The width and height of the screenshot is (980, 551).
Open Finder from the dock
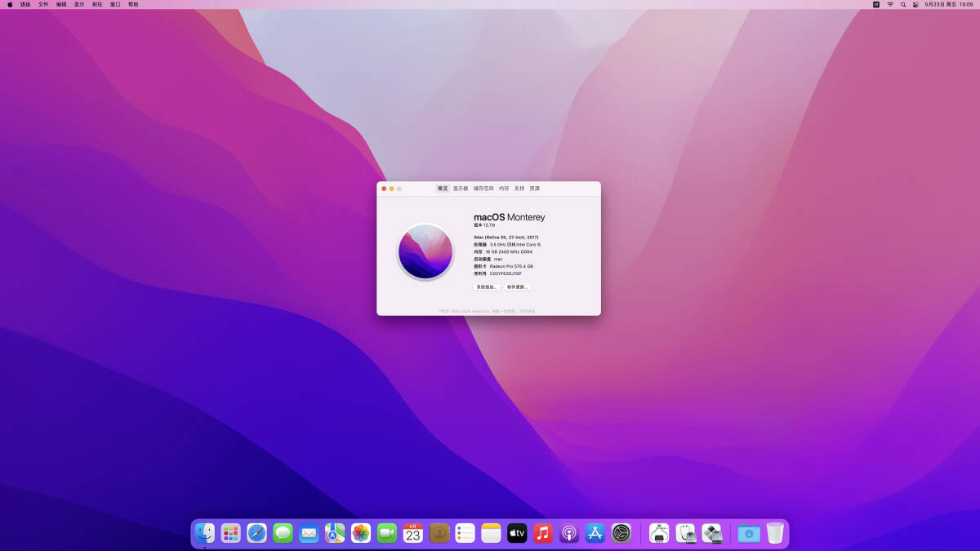[205, 533]
